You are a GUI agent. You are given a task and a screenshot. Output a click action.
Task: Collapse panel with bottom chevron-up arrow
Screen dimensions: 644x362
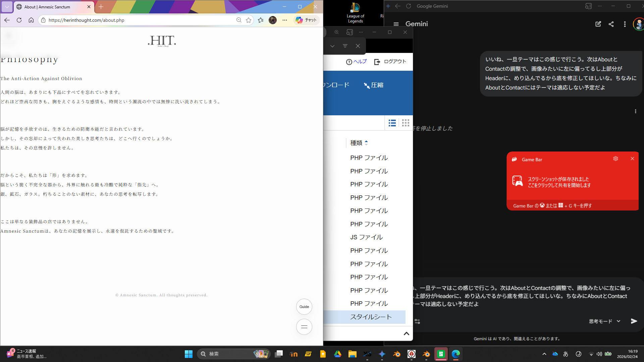coord(406,334)
